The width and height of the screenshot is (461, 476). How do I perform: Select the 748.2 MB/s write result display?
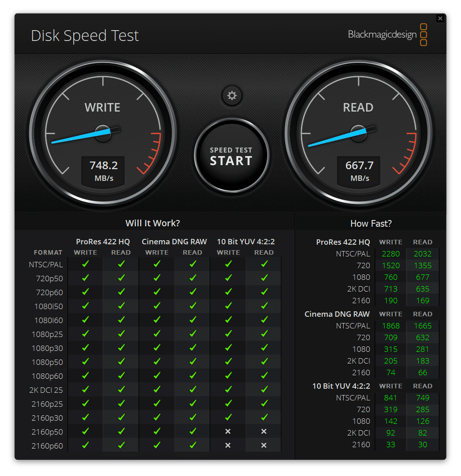(103, 171)
